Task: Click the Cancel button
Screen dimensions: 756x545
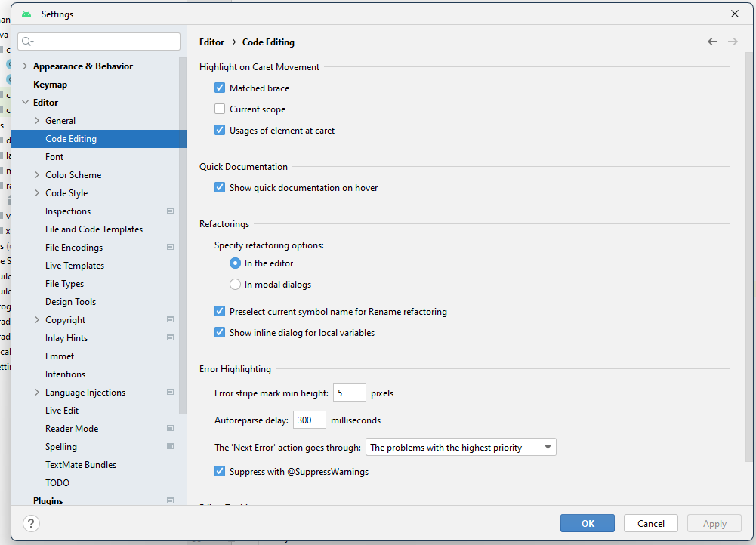Action: coord(650,523)
